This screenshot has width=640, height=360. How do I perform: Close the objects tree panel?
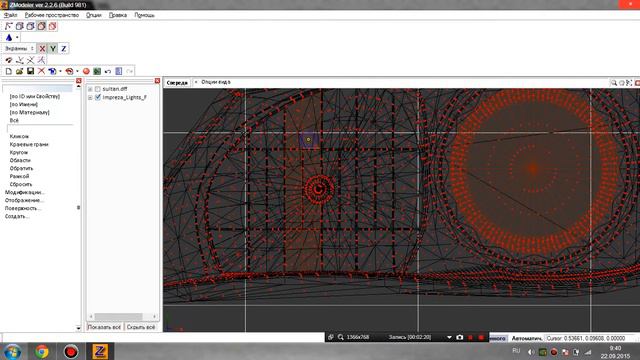[157, 81]
